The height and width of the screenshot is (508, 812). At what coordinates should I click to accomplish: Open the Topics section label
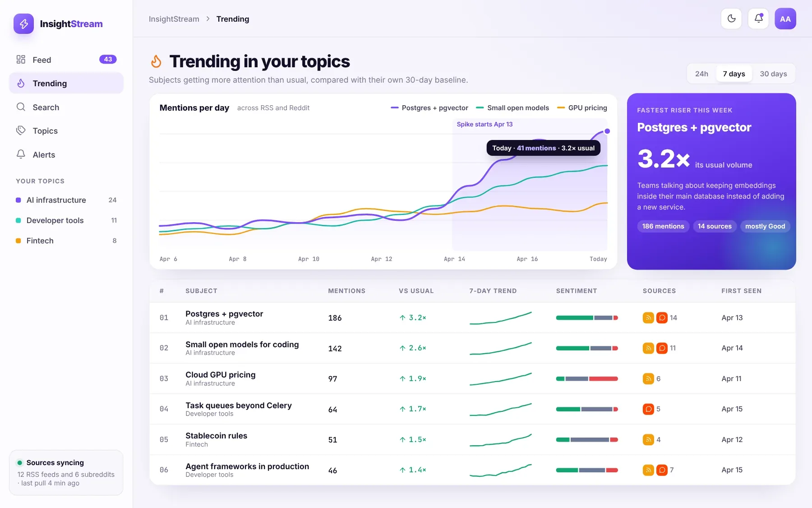45,131
